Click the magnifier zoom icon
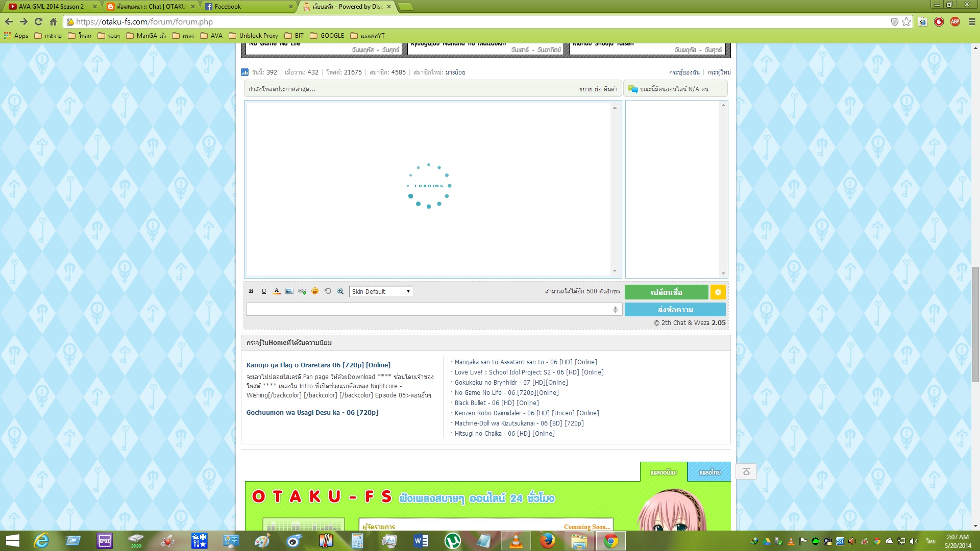 [x=340, y=291]
